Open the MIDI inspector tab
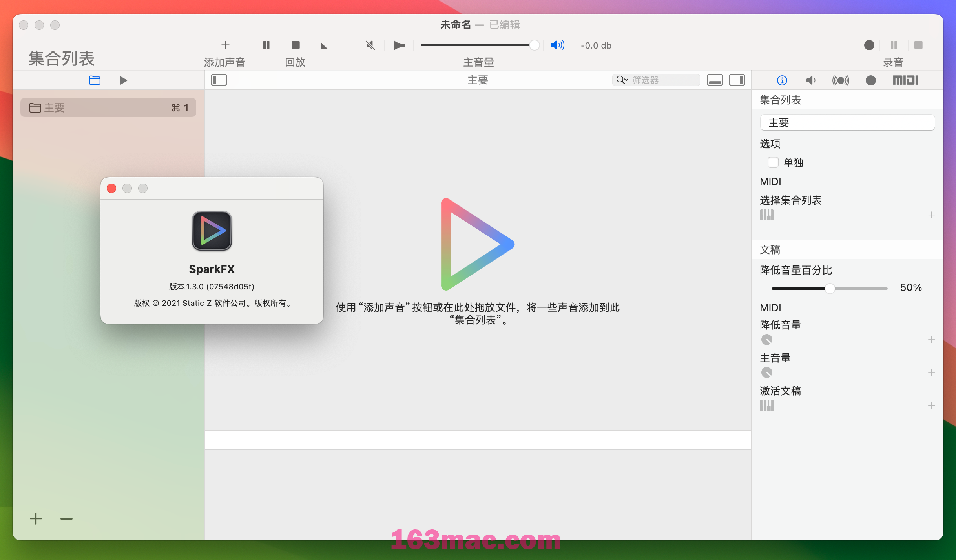Screen dimensions: 956x560 (905, 80)
